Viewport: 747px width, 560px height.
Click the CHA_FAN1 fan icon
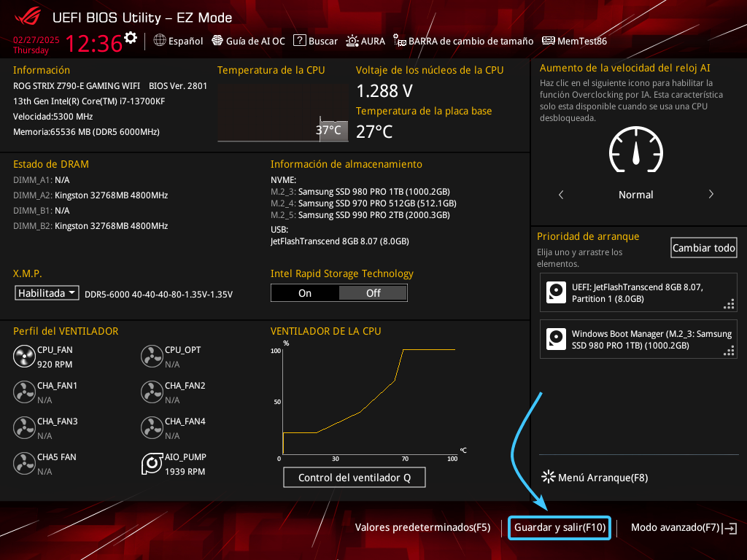(24, 392)
